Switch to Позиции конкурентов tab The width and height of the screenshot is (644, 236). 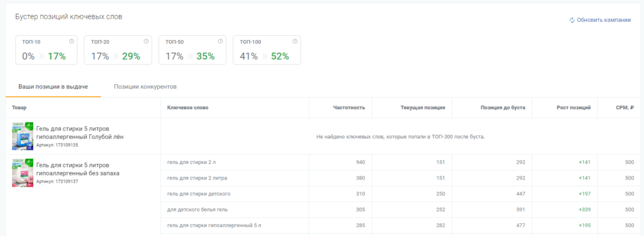(x=145, y=87)
